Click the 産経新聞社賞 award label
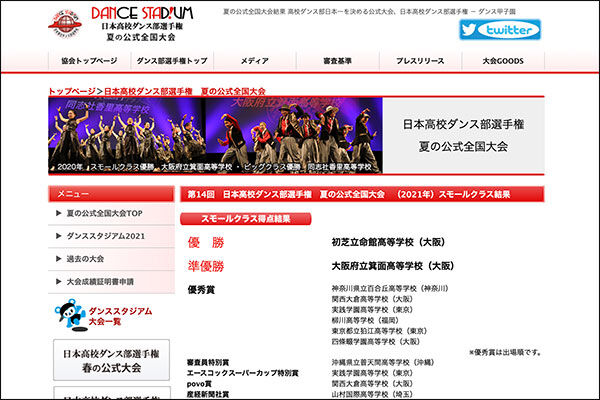The width and height of the screenshot is (600, 400). 208,394
